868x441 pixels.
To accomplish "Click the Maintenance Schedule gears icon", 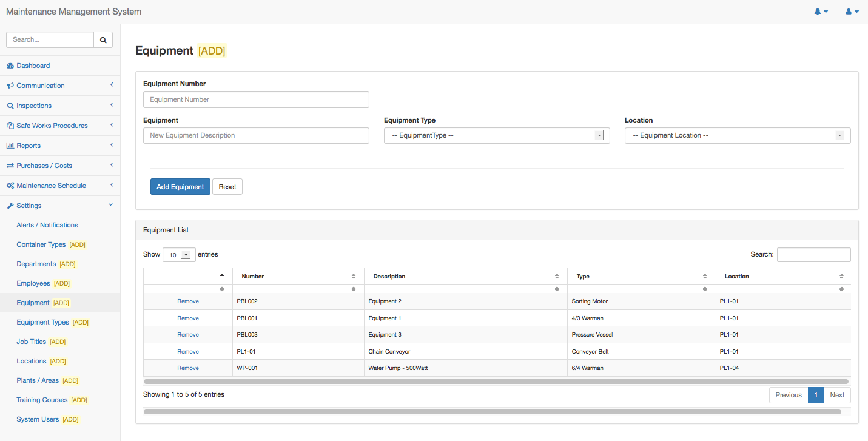I will click(x=10, y=186).
